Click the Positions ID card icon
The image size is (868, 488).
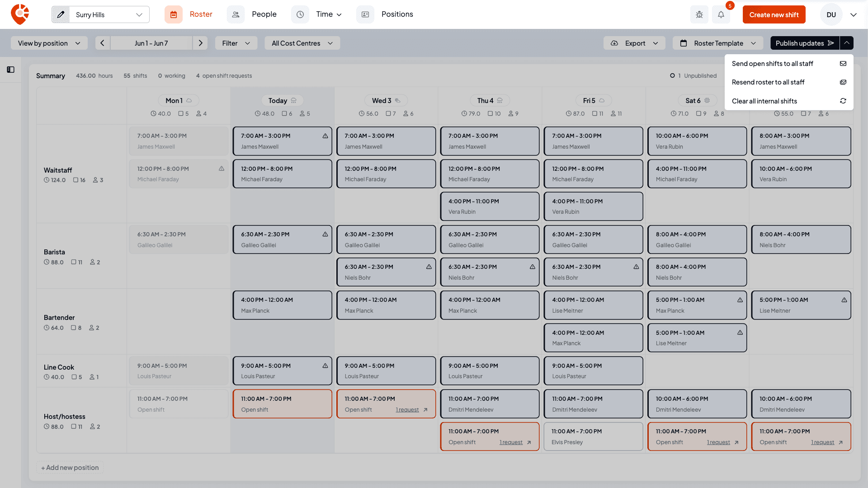(x=365, y=14)
